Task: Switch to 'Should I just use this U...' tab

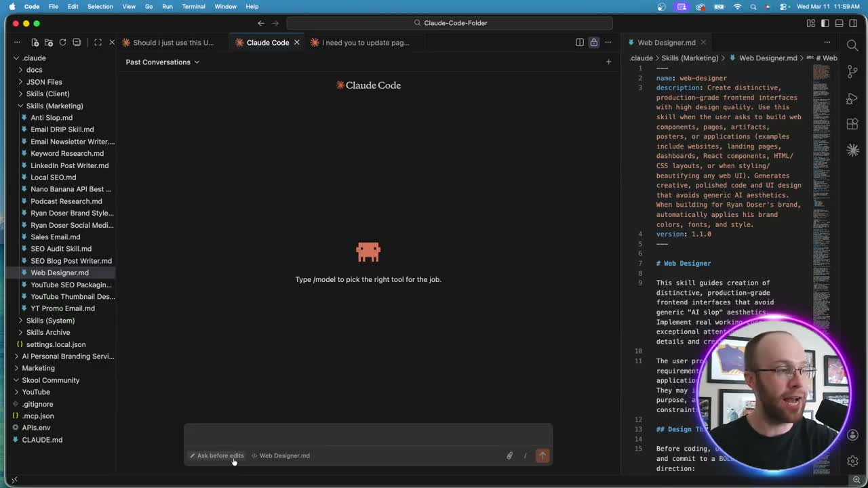Action: (x=173, y=42)
